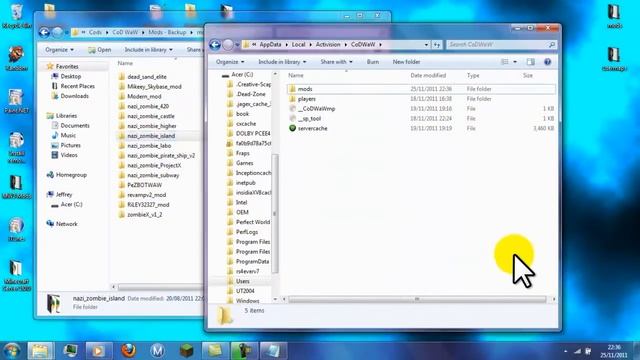
Task: Select Fraps folder in tree
Action: point(242,153)
